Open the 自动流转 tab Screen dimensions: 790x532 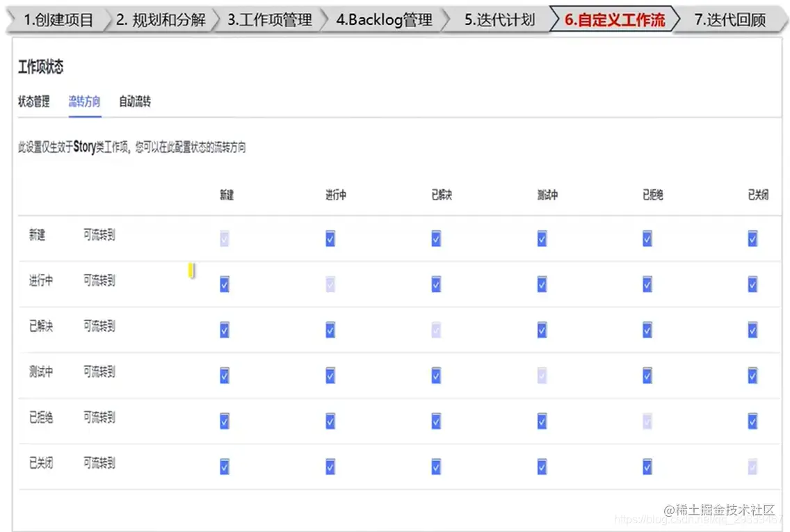(x=134, y=102)
